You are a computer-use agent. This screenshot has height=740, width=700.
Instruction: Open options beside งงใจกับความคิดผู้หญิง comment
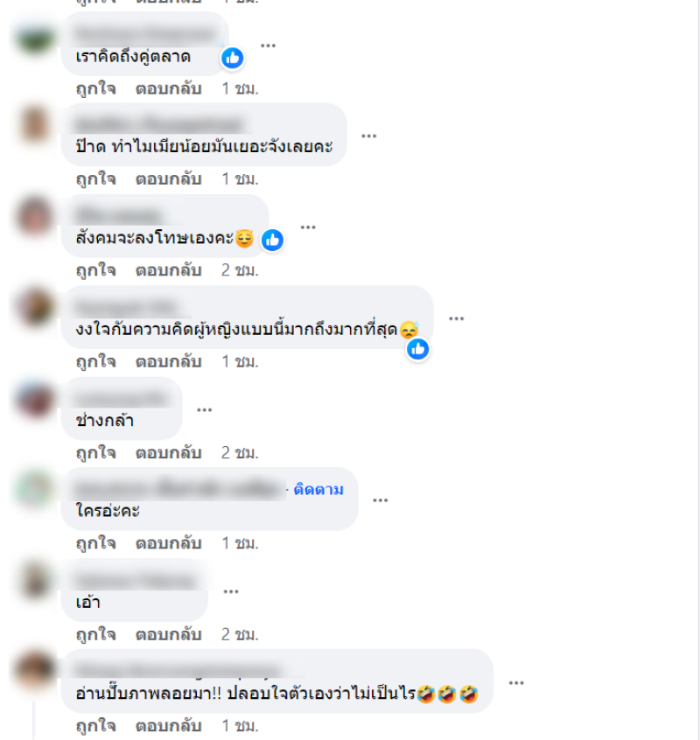point(457,318)
